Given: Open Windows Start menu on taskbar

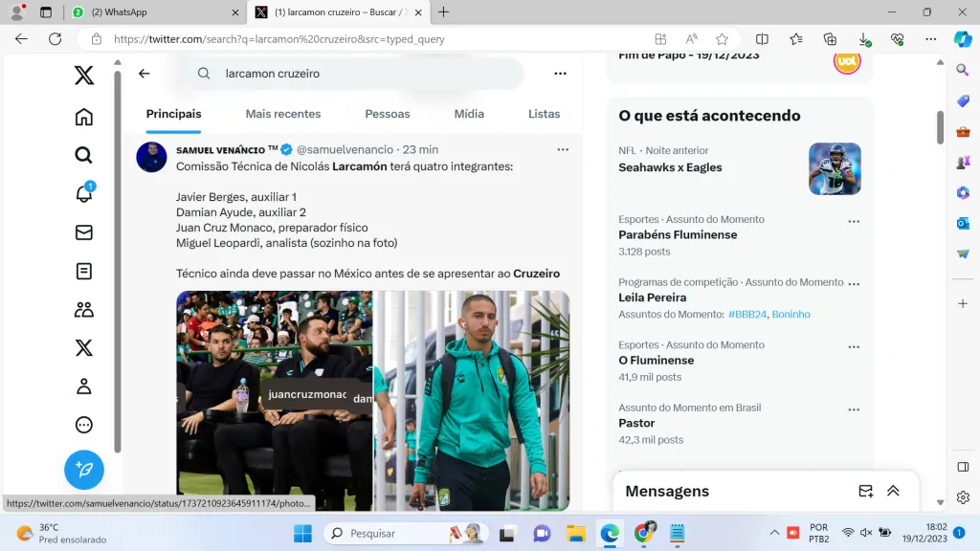Looking at the screenshot, I should (x=302, y=533).
